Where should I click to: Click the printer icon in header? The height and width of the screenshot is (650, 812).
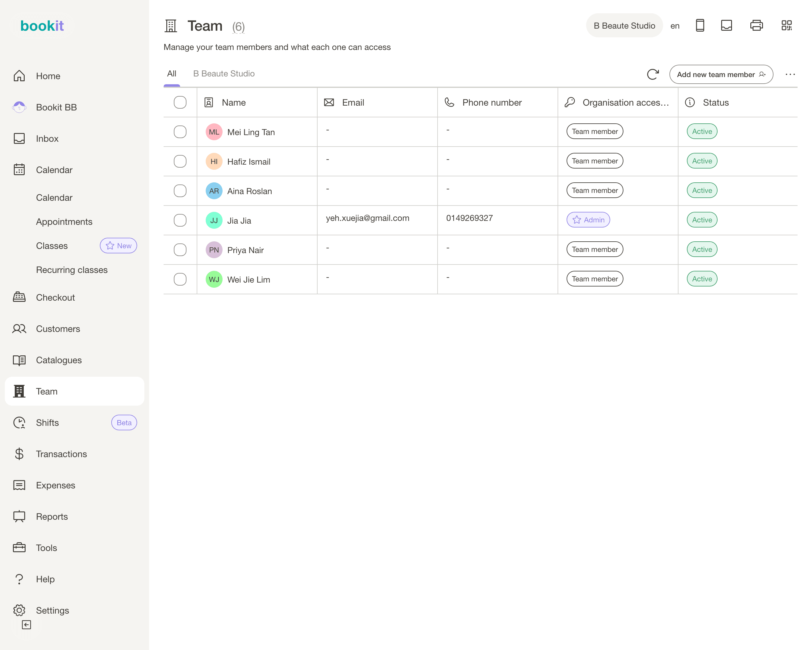756,25
